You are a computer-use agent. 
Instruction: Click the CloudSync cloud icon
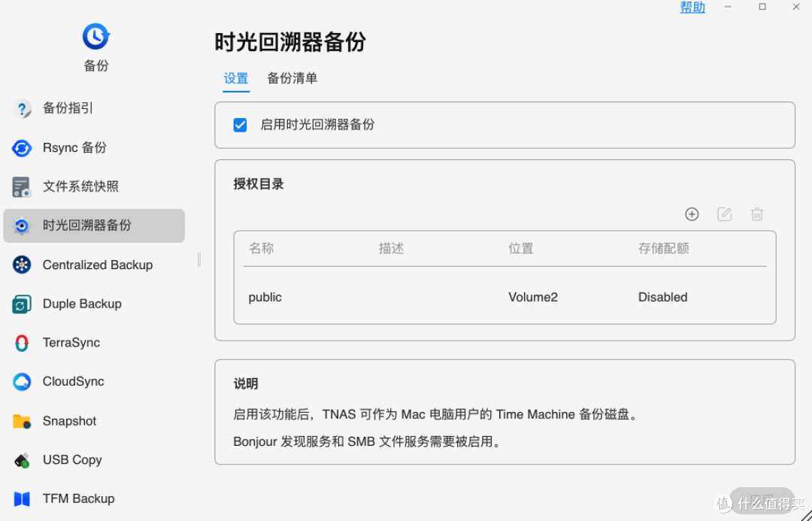[x=22, y=382]
